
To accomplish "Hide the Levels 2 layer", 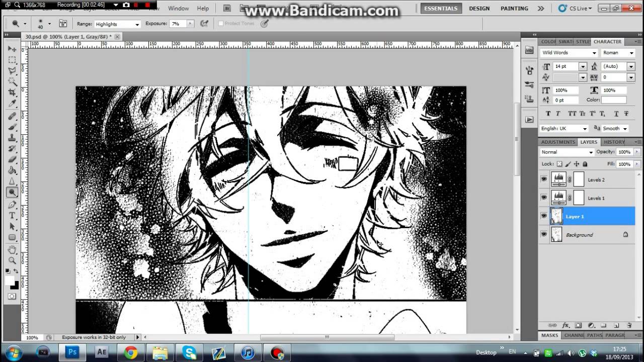I will click(544, 179).
